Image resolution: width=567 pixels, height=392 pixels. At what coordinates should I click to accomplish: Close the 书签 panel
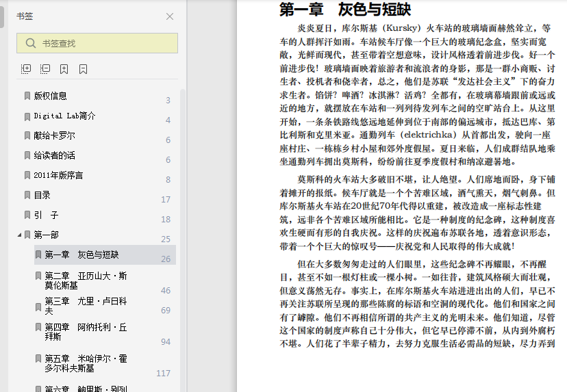click(170, 16)
